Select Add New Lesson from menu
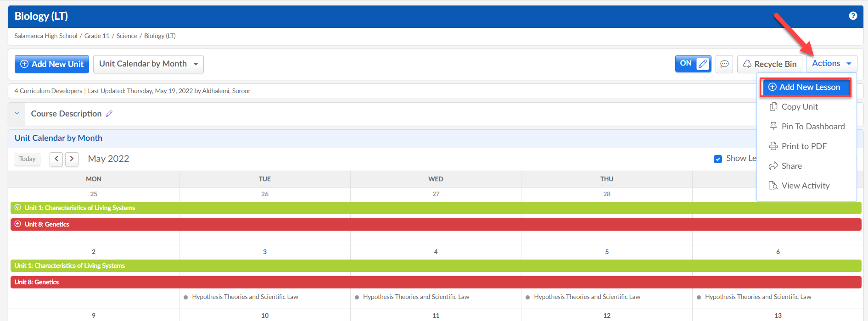 (x=805, y=87)
